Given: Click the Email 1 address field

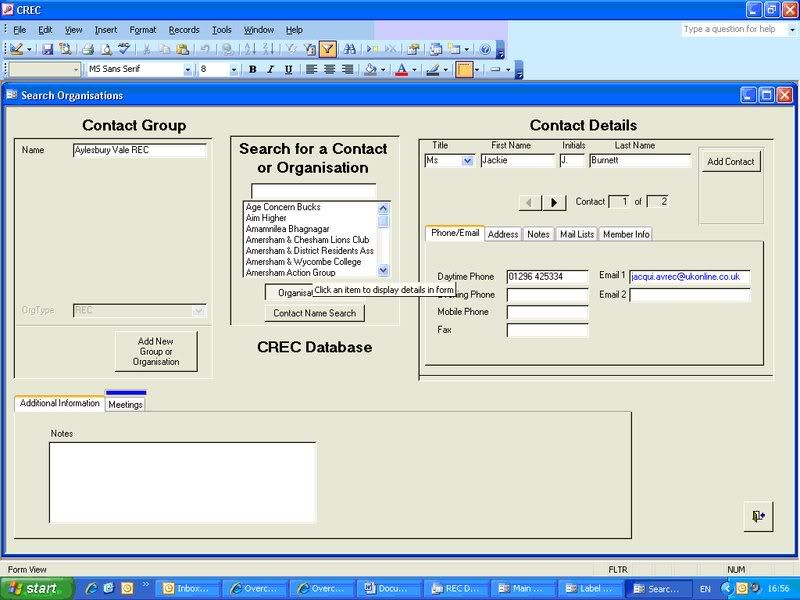Looking at the screenshot, I should point(689,277).
